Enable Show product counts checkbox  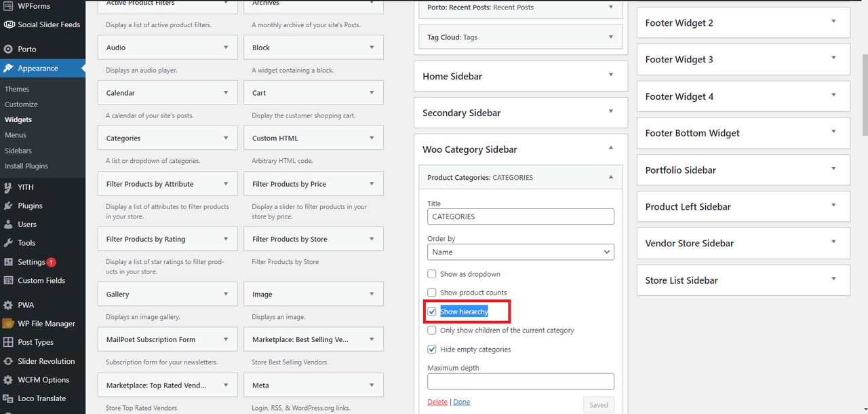coord(432,293)
